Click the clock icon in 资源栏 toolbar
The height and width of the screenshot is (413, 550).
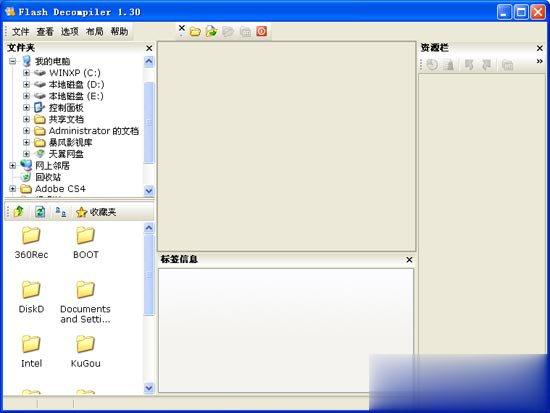[432, 65]
